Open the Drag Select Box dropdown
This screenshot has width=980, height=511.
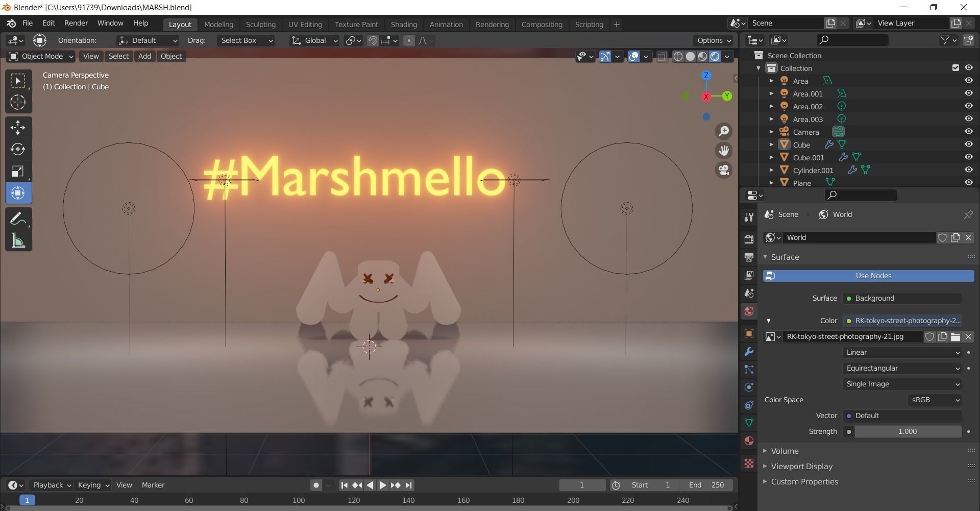coord(246,40)
